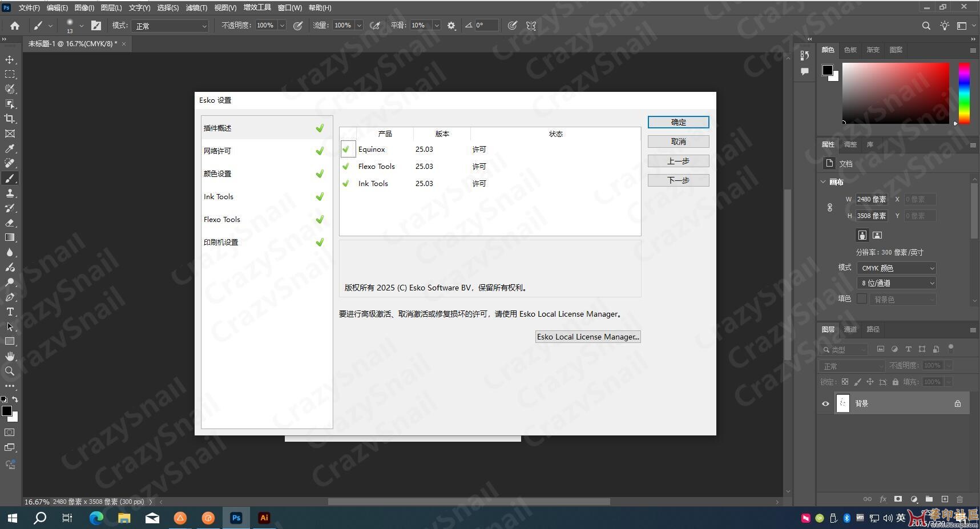
Task: Toggle the Ink Tools product checkmark
Action: tap(346, 184)
